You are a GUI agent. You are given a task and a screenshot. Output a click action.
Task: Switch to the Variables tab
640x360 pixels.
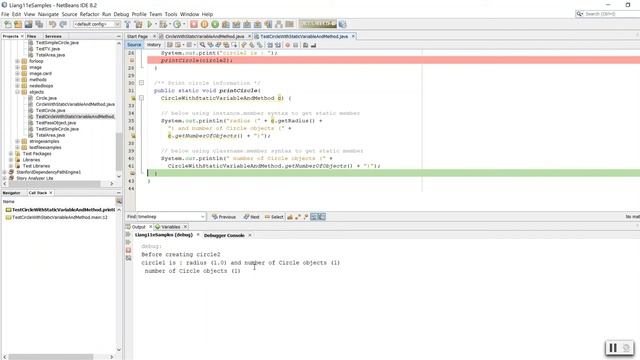tap(170, 227)
